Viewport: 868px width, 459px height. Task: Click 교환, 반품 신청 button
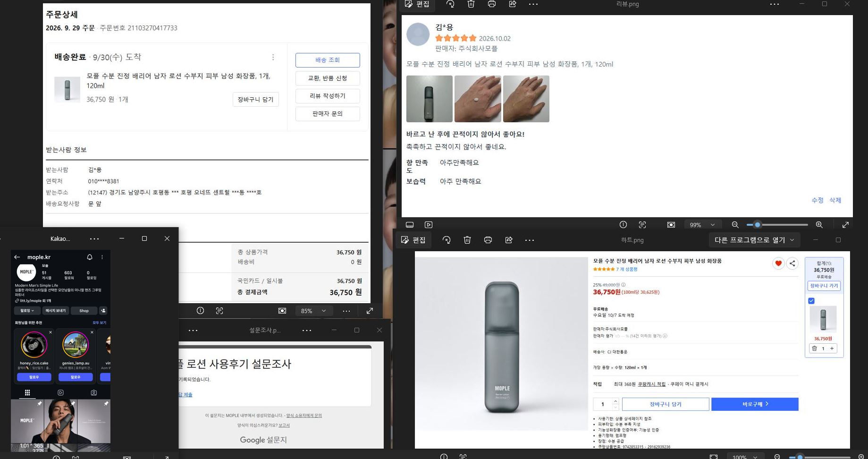328,78
